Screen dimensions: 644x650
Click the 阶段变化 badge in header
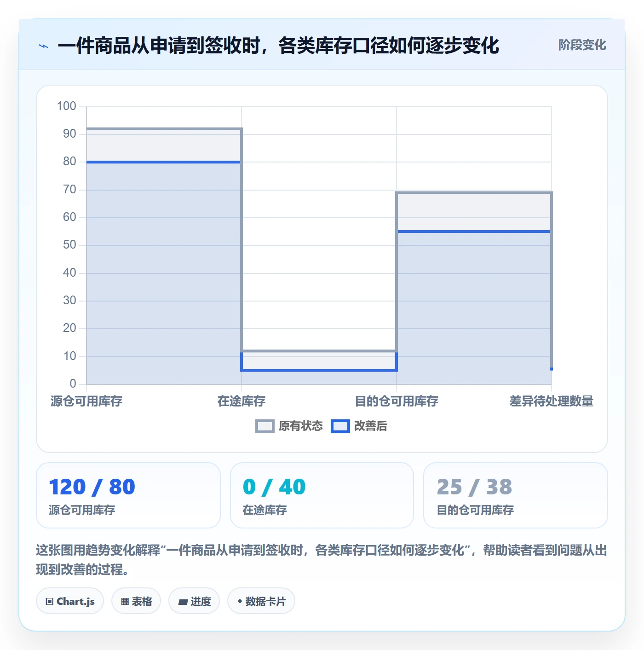click(x=582, y=45)
